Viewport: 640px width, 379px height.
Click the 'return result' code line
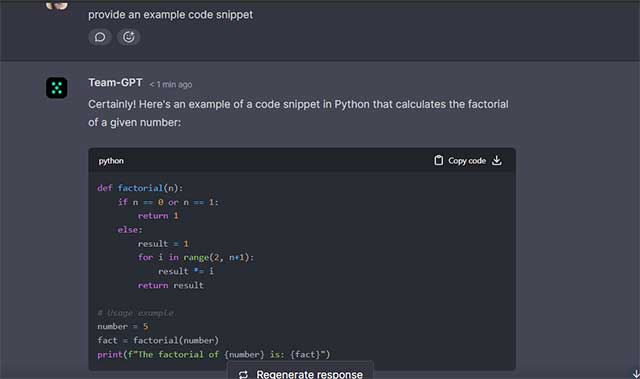tap(171, 285)
